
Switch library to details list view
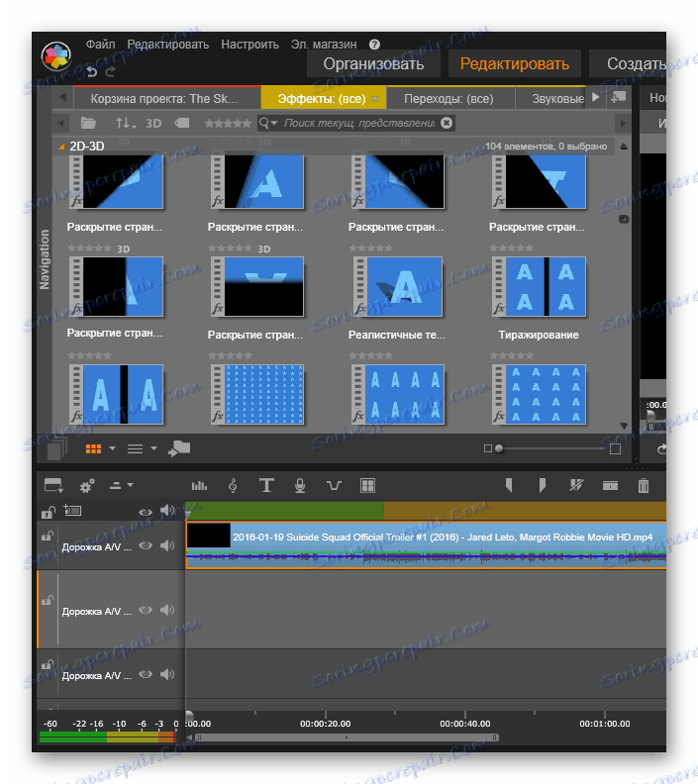(x=135, y=449)
